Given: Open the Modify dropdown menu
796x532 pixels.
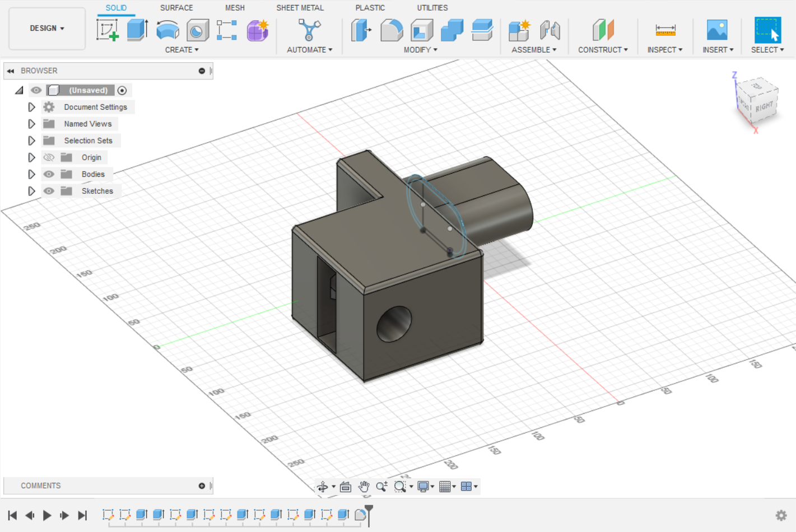Looking at the screenshot, I should (420, 50).
